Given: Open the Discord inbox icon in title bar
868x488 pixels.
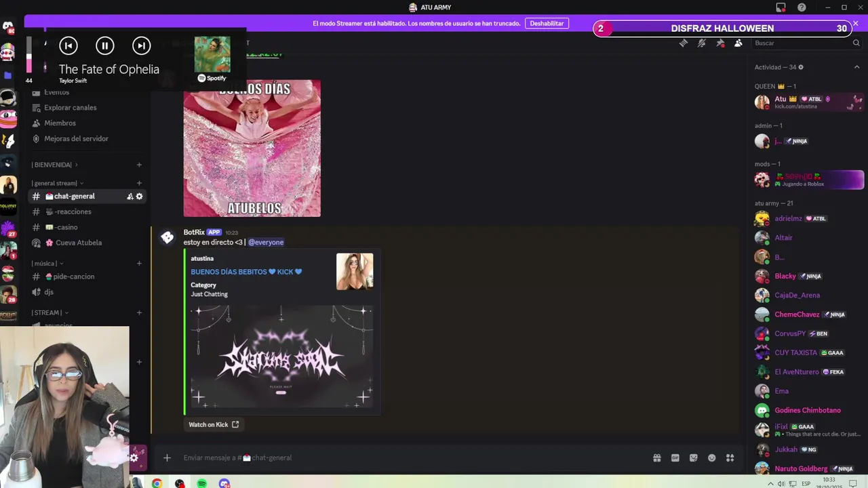Looking at the screenshot, I should click(x=781, y=7).
